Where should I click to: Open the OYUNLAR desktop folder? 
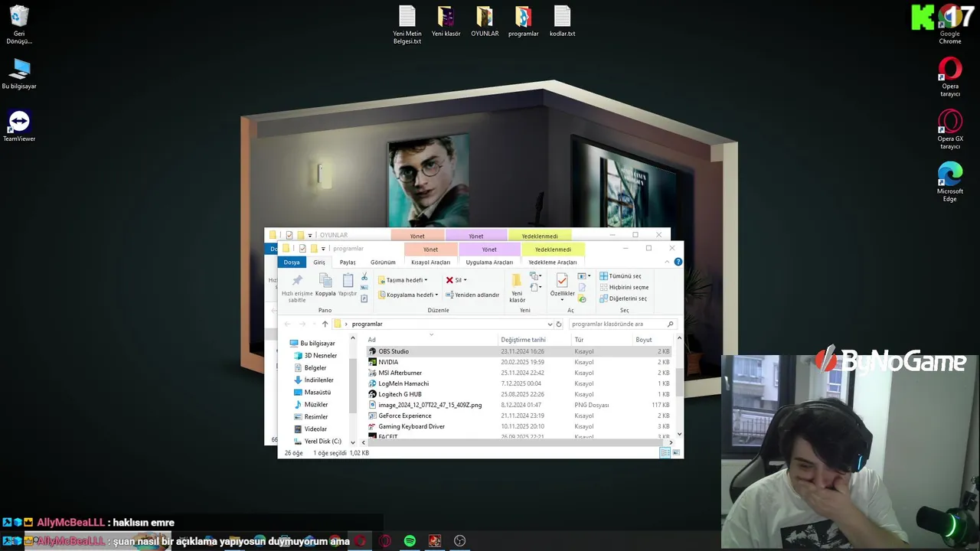coord(485,21)
